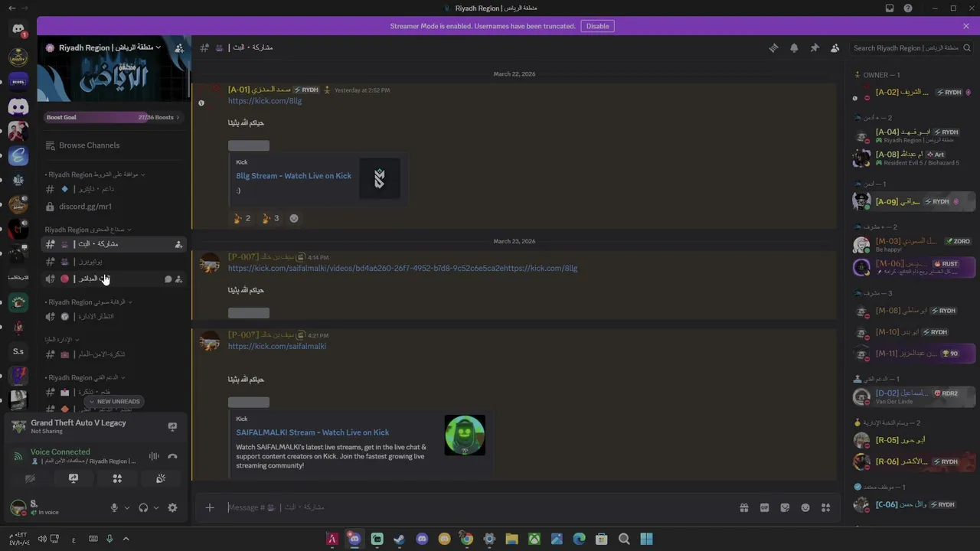Open the invite people icon beside server name
Screen dimensions: 980x551
point(179,47)
